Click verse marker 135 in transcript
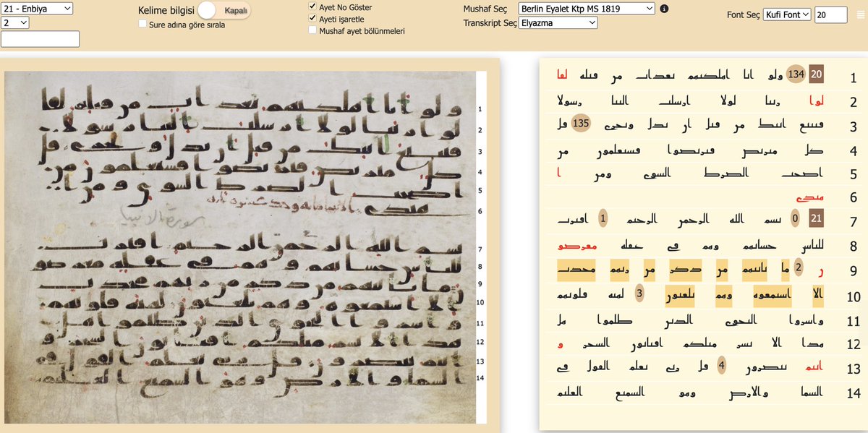This screenshot has height=433, width=868. [x=581, y=123]
